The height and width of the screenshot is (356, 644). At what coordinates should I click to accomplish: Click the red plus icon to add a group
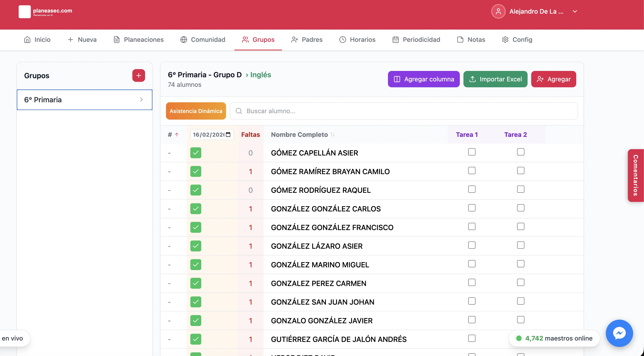[138, 75]
